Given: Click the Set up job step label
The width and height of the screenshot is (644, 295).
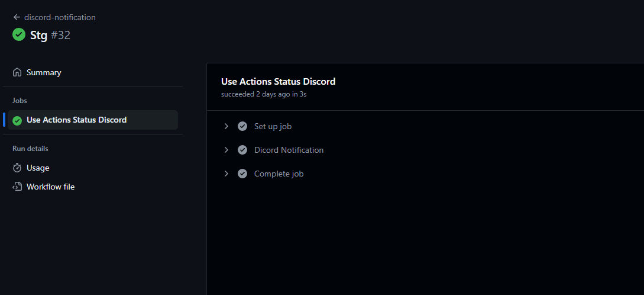Looking at the screenshot, I should (x=273, y=126).
